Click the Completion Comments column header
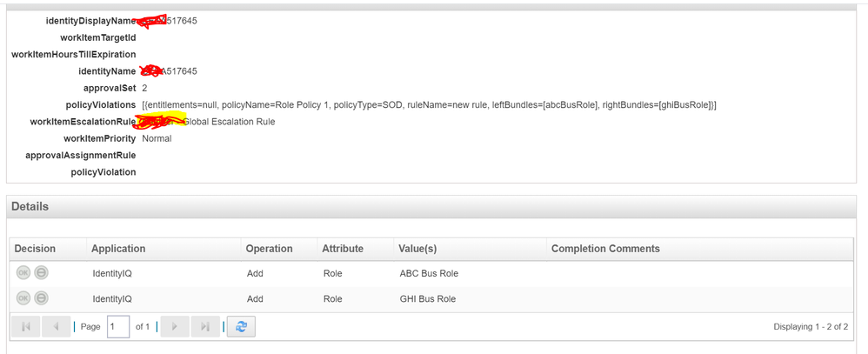 click(x=605, y=249)
